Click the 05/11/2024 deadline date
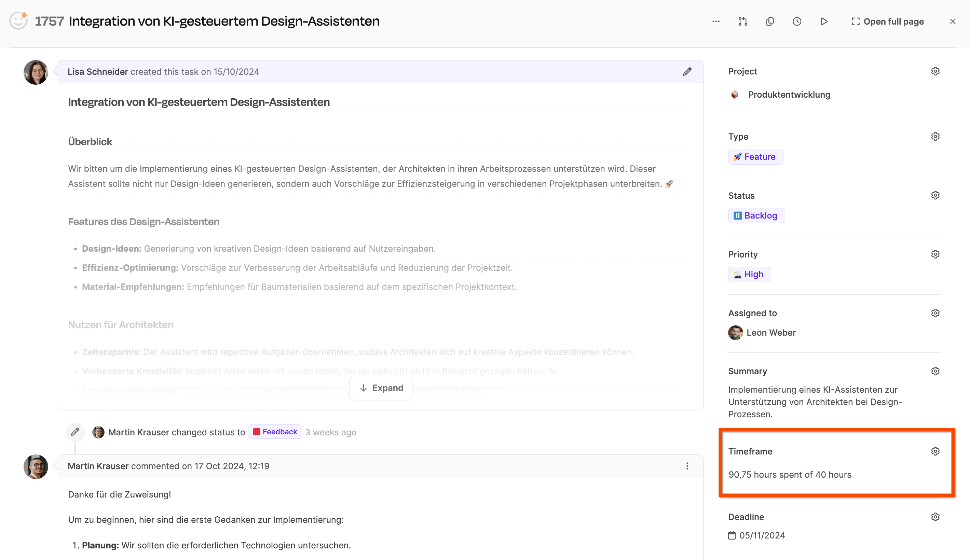Image resolution: width=969 pixels, height=560 pixels. (761, 535)
